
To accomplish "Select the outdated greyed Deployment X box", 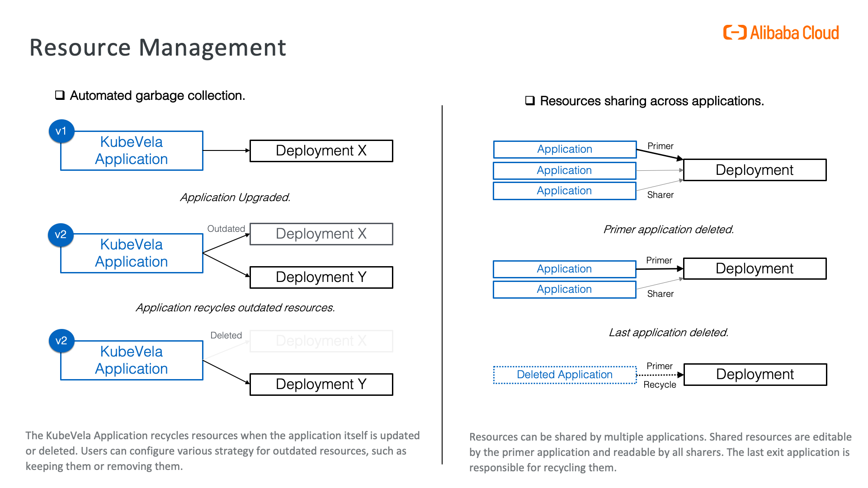I will (x=321, y=234).
